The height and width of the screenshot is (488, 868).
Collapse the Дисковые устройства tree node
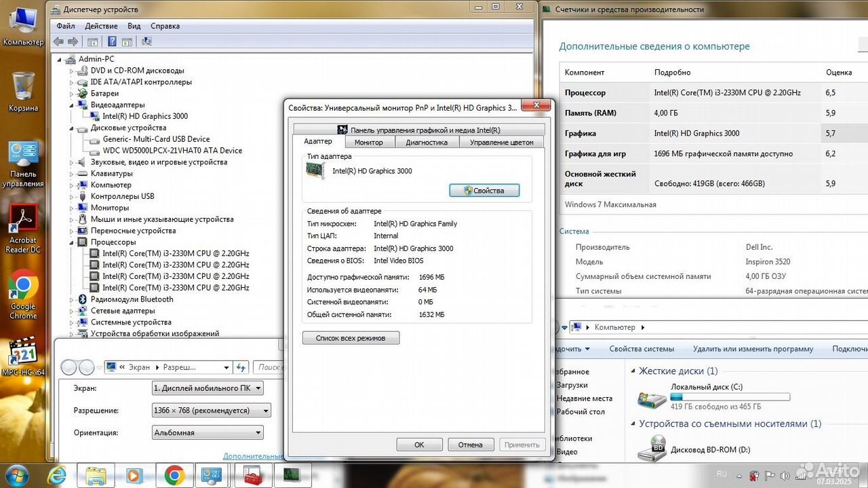72,128
